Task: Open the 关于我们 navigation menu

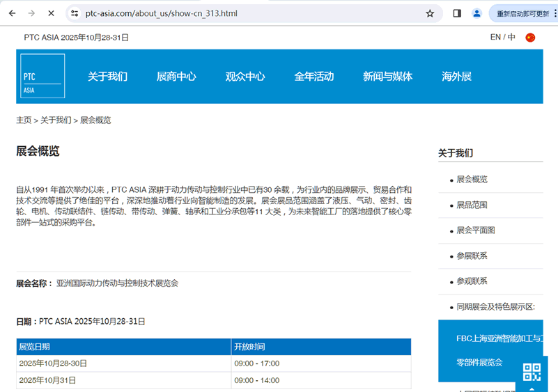Action: point(107,77)
